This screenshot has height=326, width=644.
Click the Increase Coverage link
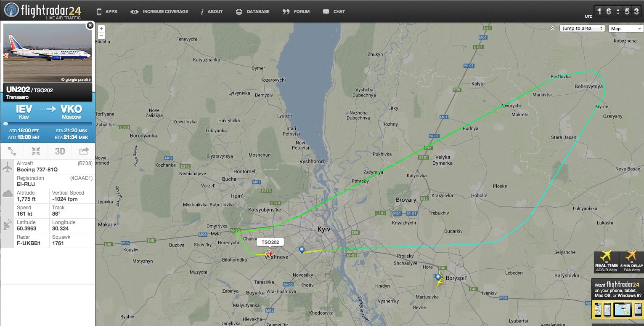click(159, 11)
